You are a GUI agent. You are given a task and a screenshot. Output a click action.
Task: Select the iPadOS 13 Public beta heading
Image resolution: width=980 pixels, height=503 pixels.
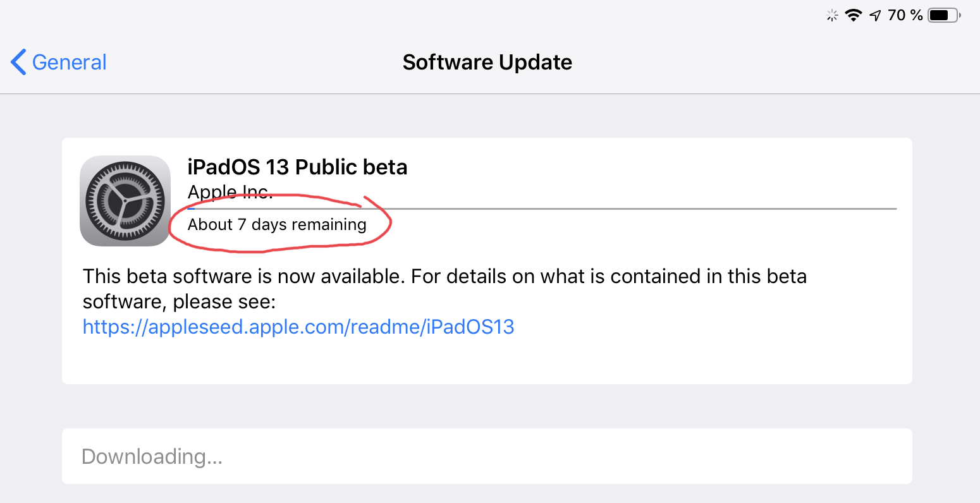297,167
